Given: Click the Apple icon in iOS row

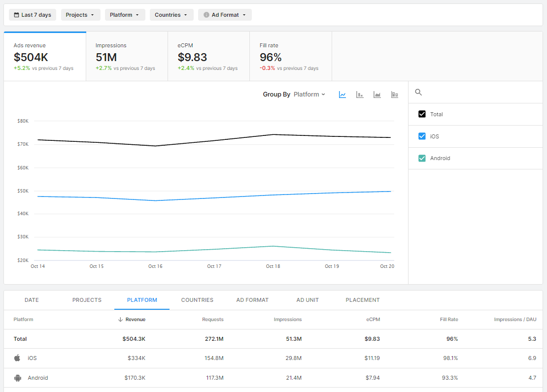Looking at the screenshot, I should pyautogui.click(x=17, y=358).
